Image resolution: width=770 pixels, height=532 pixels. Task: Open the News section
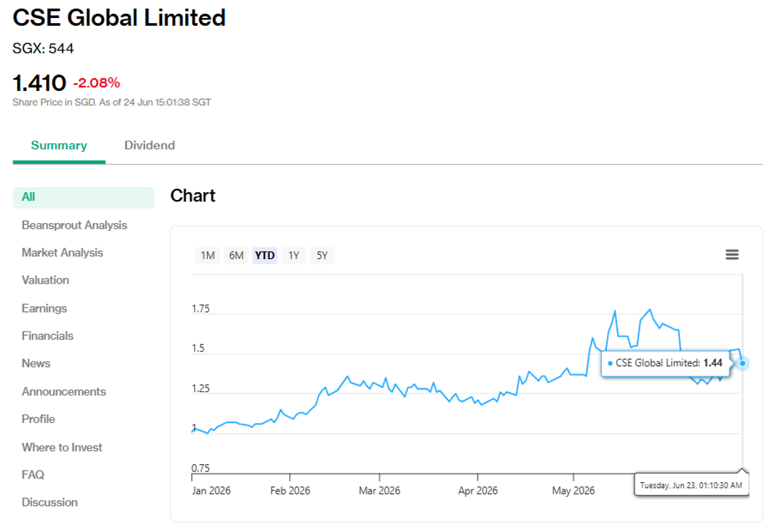point(36,363)
